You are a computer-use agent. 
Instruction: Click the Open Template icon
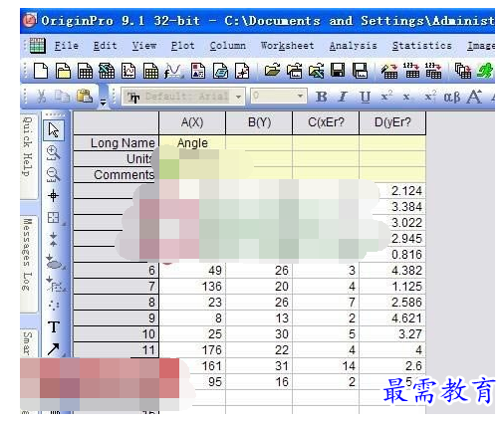pyautogui.click(x=294, y=71)
